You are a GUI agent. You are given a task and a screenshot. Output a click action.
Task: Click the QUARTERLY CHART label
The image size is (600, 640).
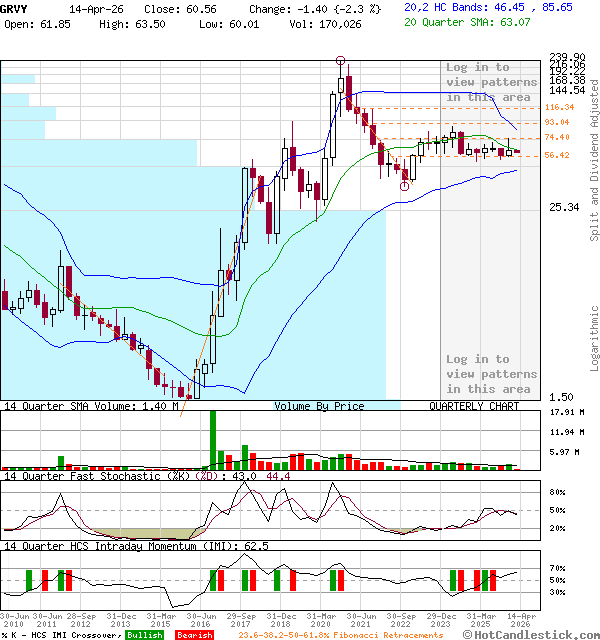[474, 406]
